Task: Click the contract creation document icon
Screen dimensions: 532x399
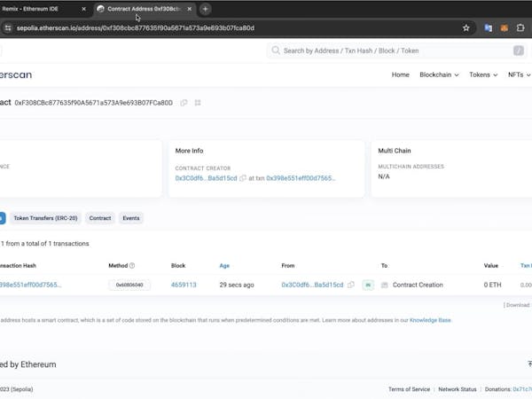Action: pyautogui.click(x=385, y=285)
